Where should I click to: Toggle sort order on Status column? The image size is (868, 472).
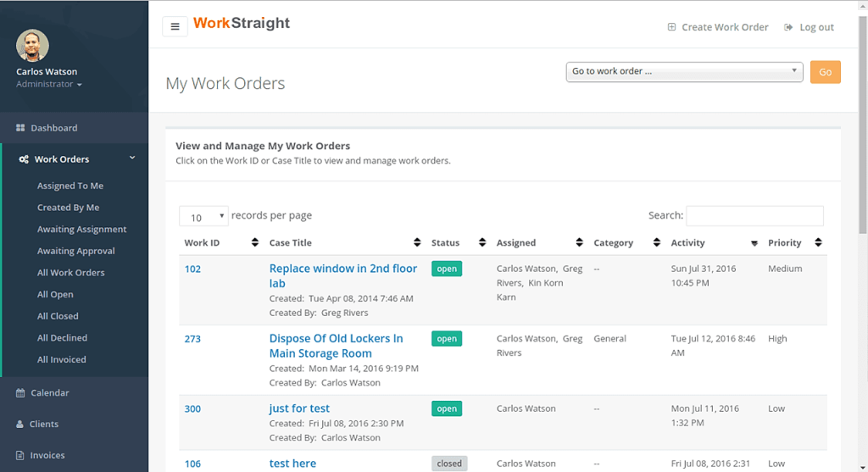(x=481, y=243)
